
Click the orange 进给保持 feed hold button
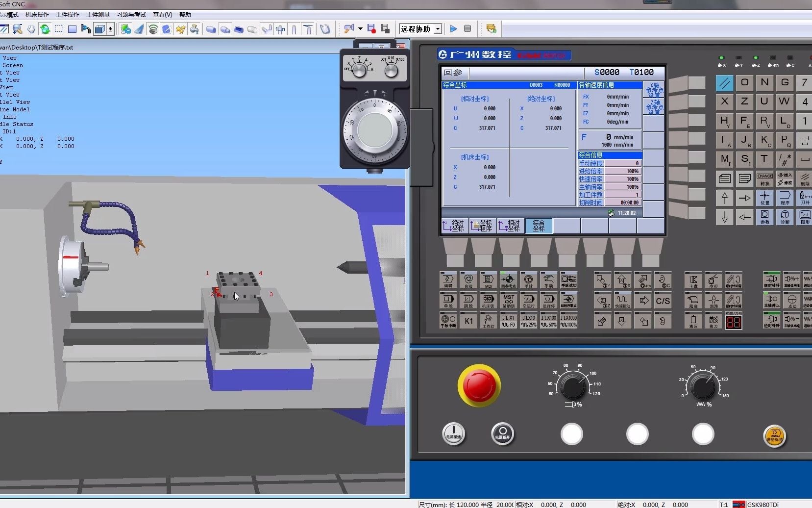click(x=774, y=435)
